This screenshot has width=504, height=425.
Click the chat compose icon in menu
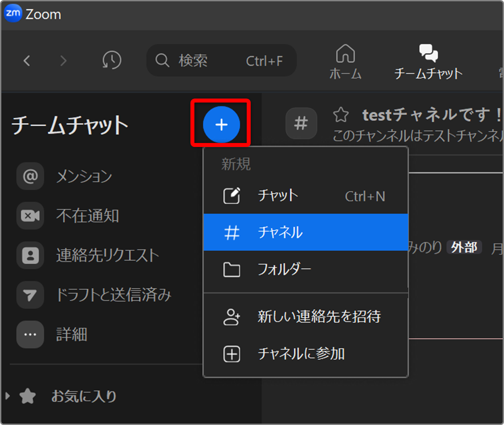click(231, 195)
